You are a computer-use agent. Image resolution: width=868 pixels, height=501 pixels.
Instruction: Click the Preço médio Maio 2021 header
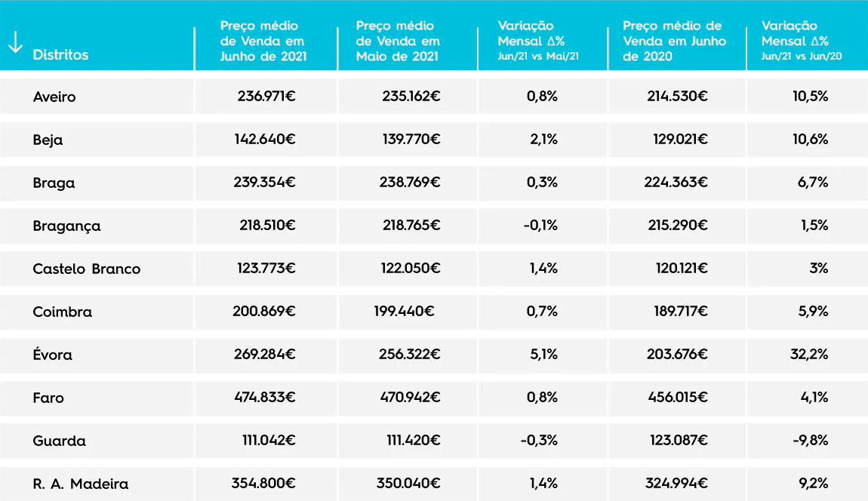tap(398, 41)
